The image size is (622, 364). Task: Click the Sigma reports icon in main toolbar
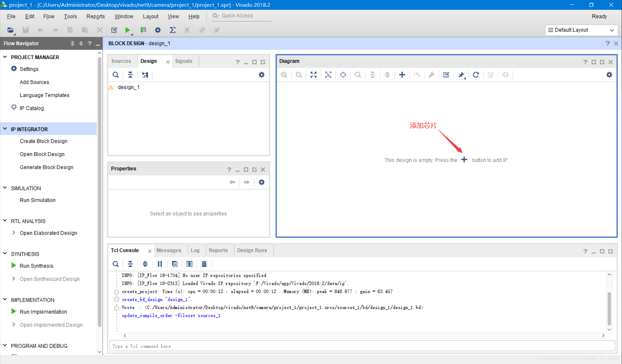pos(172,30)
